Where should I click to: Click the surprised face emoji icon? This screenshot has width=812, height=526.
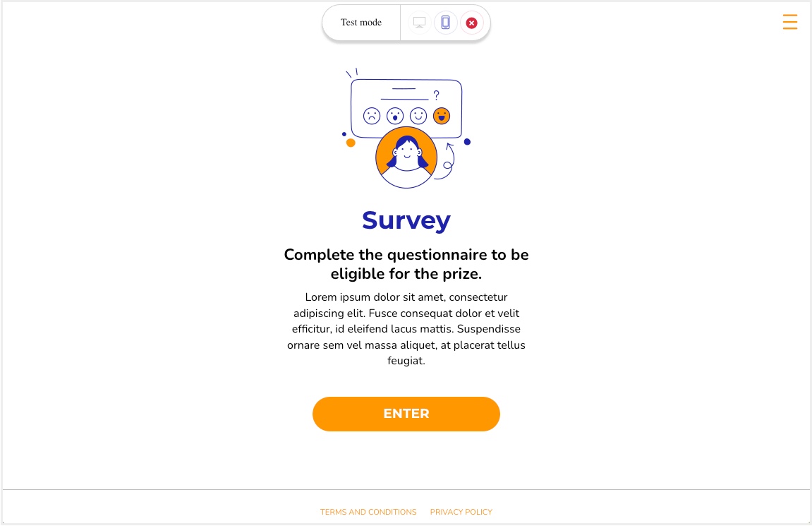[395, 116]
